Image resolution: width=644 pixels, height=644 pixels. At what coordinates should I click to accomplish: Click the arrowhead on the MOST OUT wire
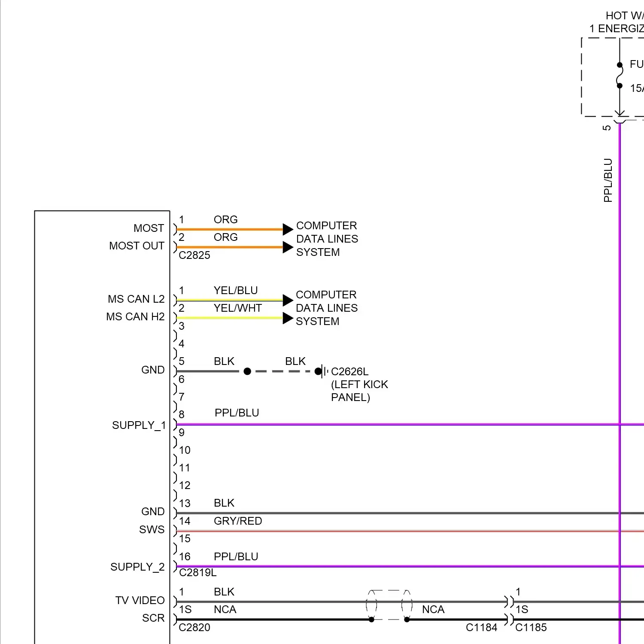click(287, 247)
